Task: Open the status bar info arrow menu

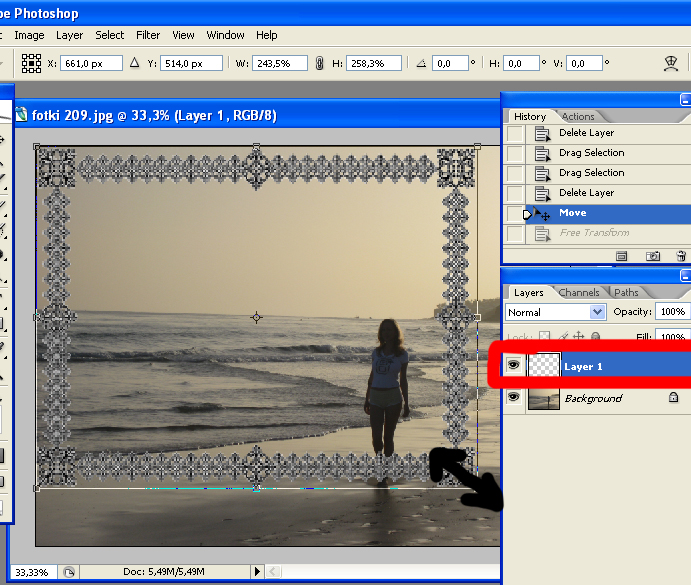Action: pos(257,572)
